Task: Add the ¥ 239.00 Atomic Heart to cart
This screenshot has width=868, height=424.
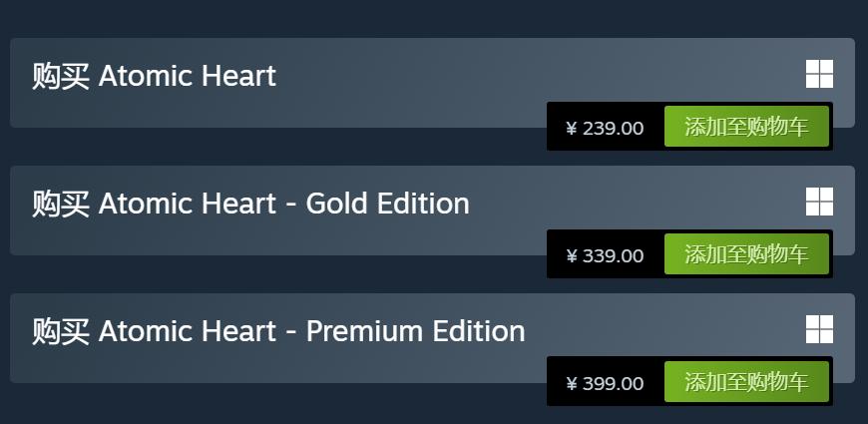Action: [x=746, y=127]
